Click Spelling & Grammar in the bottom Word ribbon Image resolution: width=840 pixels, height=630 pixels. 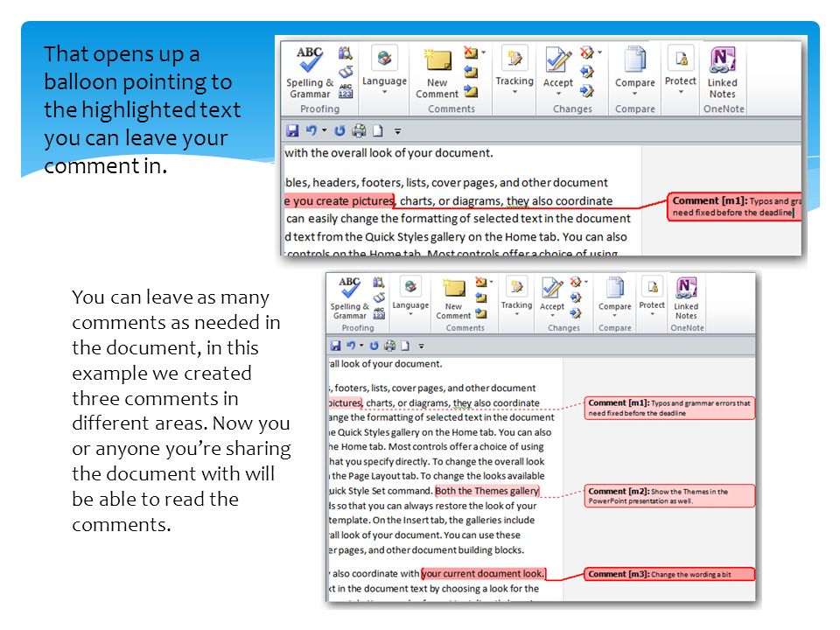click(349, 297)
